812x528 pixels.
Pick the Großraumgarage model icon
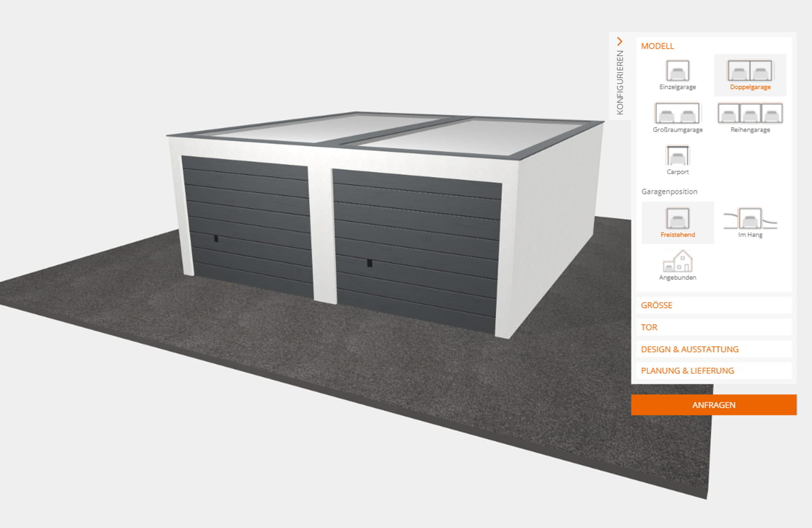pyautogui.click(x=678, y=114)
